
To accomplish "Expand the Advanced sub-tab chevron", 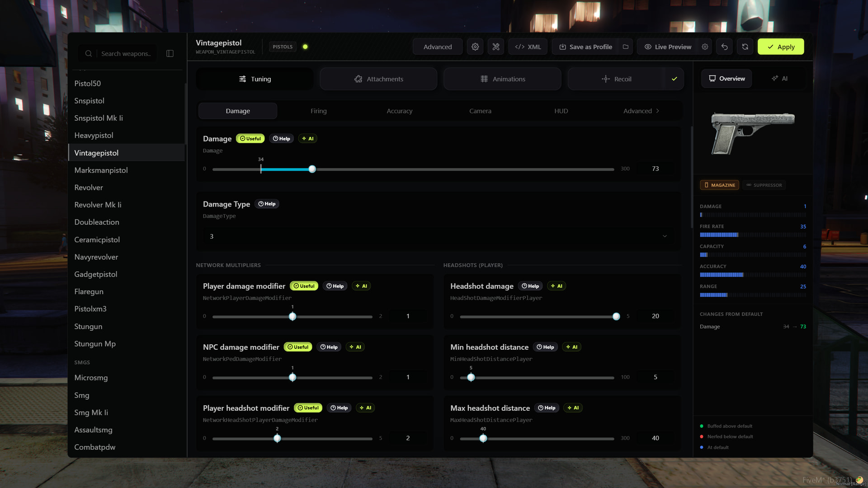I will point(658,111).
